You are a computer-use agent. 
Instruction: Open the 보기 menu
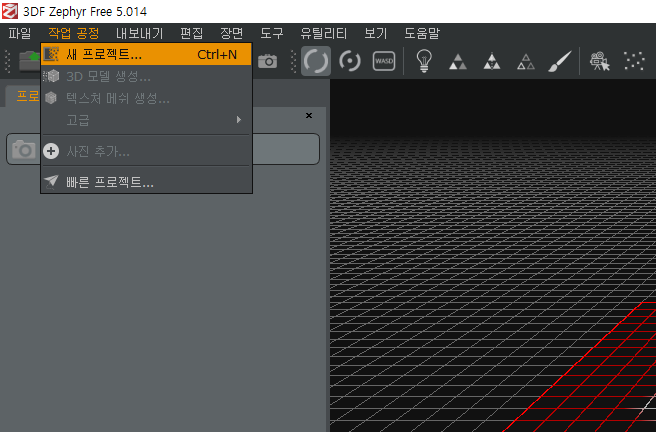pyautogui.click(x=375, y=33)
